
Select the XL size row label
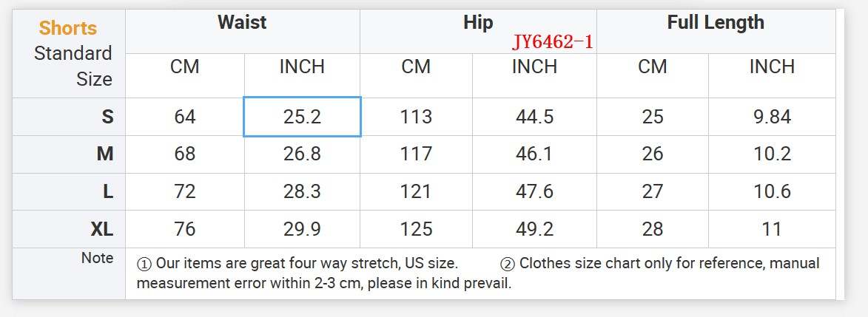tap(102, 229)
